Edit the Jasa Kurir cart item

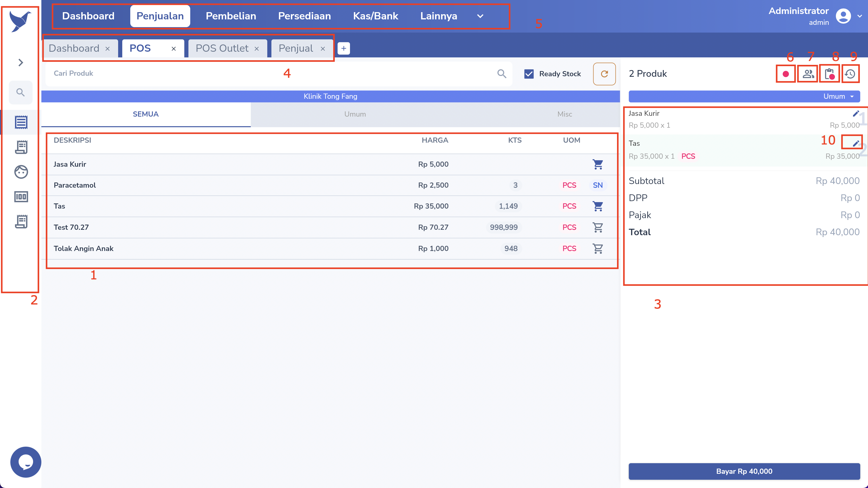(x=856, y=113)
